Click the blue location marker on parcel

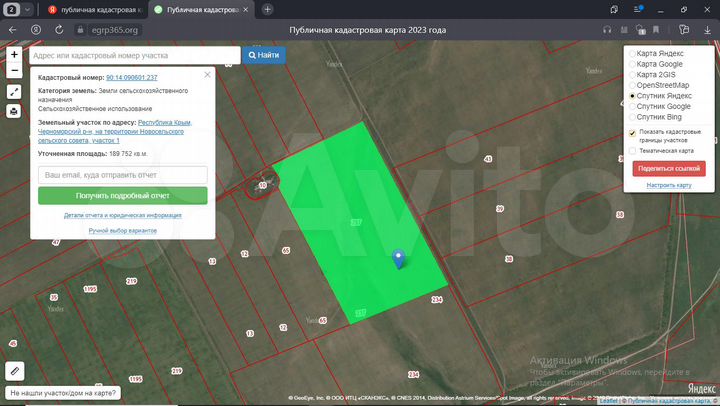tap(399, 259)
